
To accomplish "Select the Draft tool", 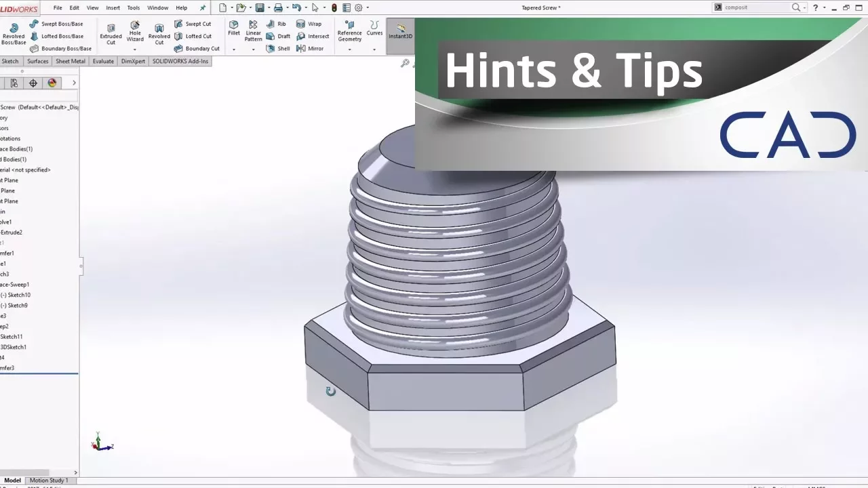I will [x=278, y=36].
